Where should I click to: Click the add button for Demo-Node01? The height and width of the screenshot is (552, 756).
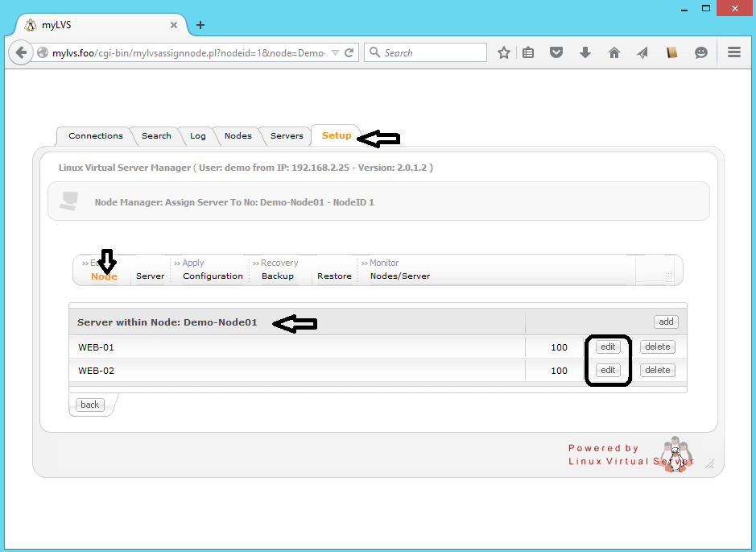point(666,322)
